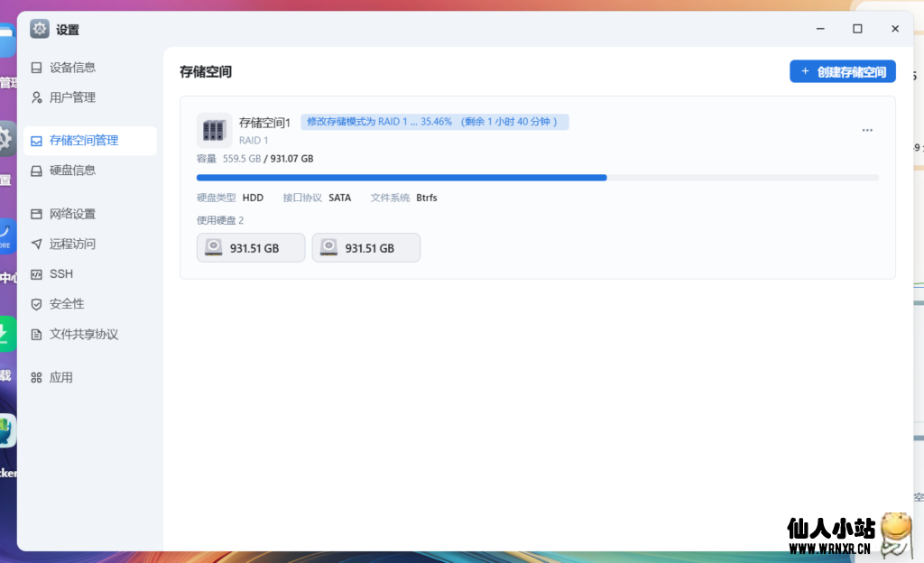
Task: Click the 硬盘信息 sidebar icon
Action: tap(37, 171)
